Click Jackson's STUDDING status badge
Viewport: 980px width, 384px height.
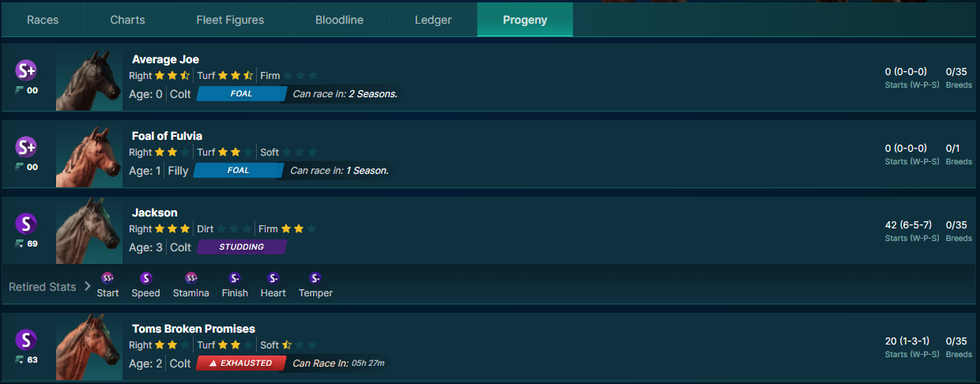coord(242,247)
